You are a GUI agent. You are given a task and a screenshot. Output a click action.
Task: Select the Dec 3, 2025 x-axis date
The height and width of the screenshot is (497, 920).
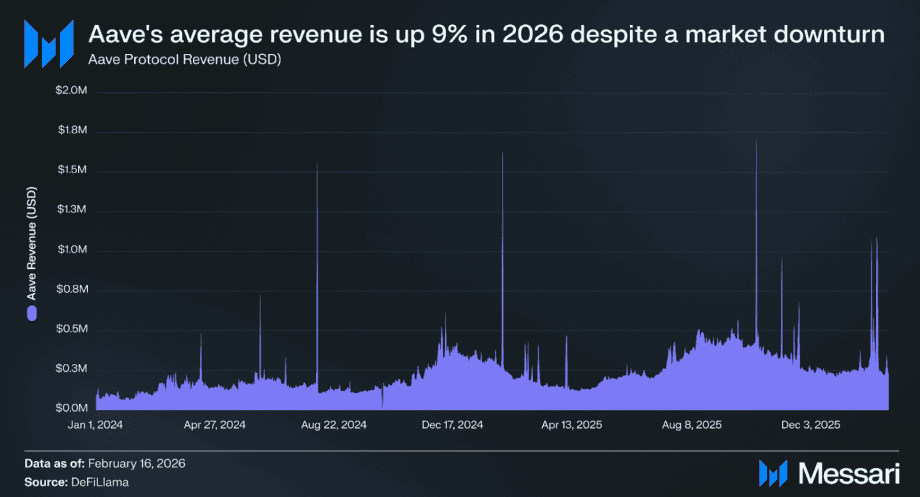(810, 425)
